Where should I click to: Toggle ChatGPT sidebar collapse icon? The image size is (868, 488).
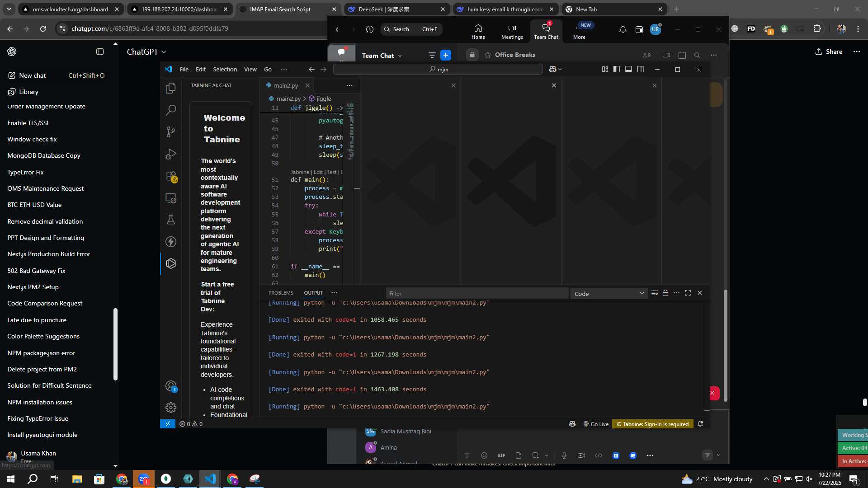(x=100, y=52)
